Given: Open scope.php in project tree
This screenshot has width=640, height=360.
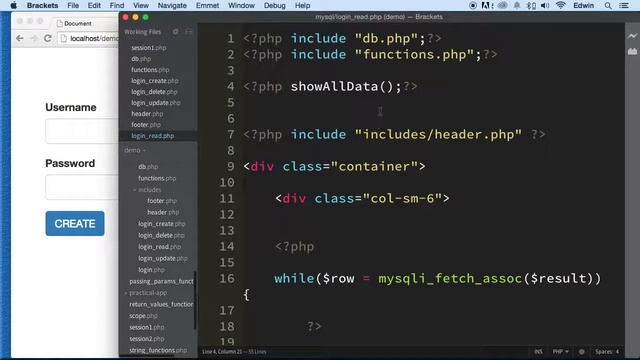Looking at the screenshot, I should [x=143, y=316].
